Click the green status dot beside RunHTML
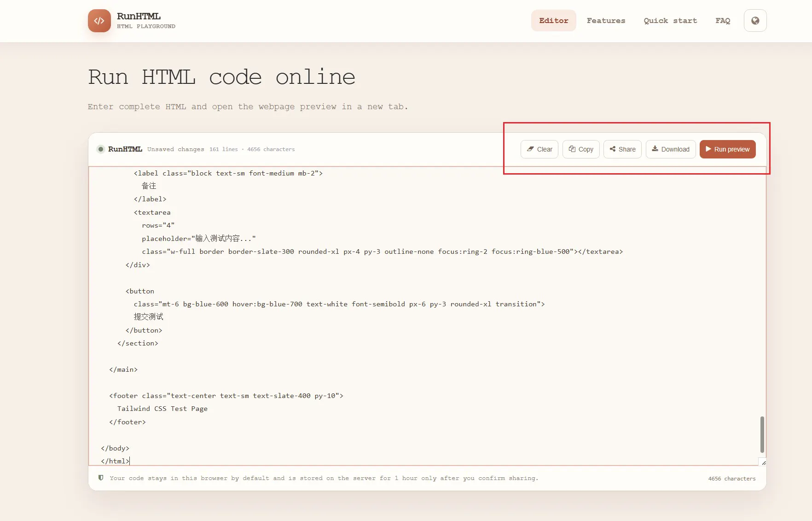The width and height of the screenshot is (812, 521). pos(100,149)
